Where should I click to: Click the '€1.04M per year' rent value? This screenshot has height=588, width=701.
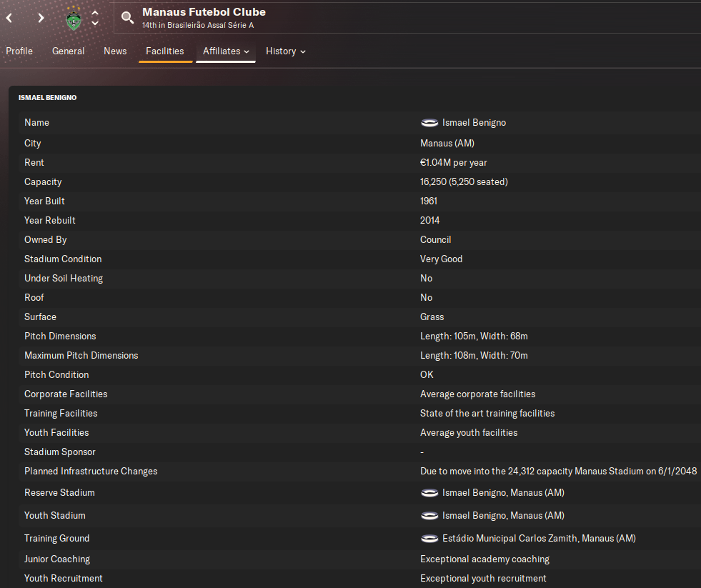coord(453,162)
